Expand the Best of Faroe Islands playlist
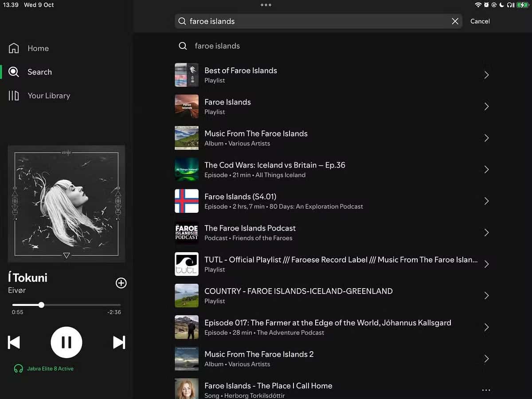Screen dimensions: 532x399 [486, 74]
